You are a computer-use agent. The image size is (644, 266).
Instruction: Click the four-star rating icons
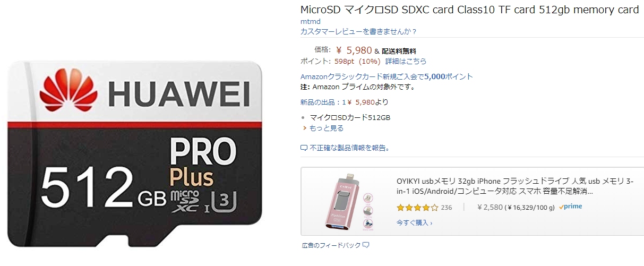[417, 207]
